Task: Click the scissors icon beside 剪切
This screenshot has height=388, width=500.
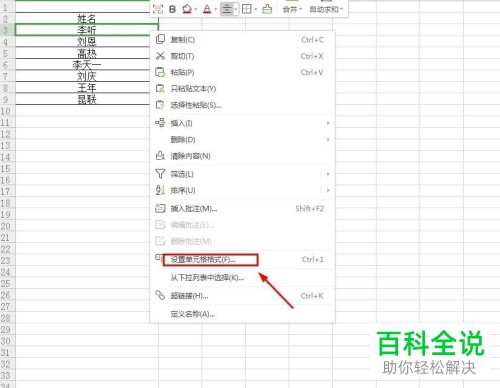Action: pos(160,56)
